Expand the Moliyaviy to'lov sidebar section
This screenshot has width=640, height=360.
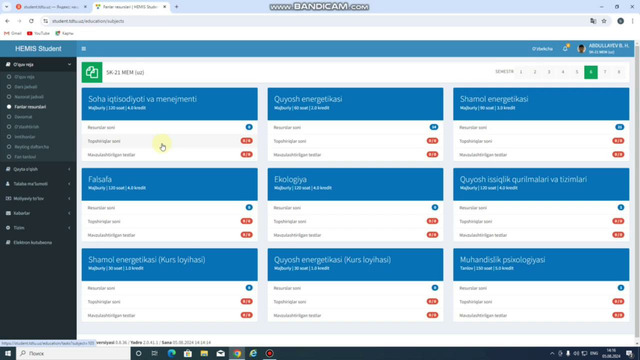[x=38, y=198]
